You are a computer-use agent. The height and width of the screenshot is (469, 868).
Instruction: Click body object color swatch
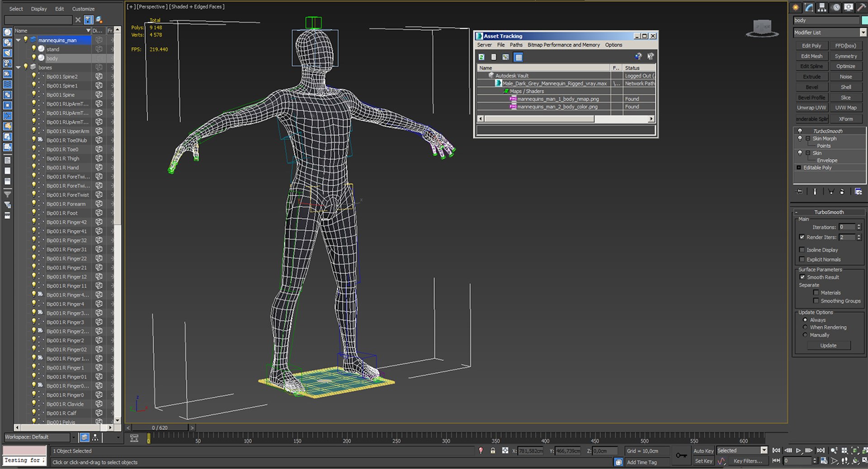pyautogui.click(x=865, y=20)
